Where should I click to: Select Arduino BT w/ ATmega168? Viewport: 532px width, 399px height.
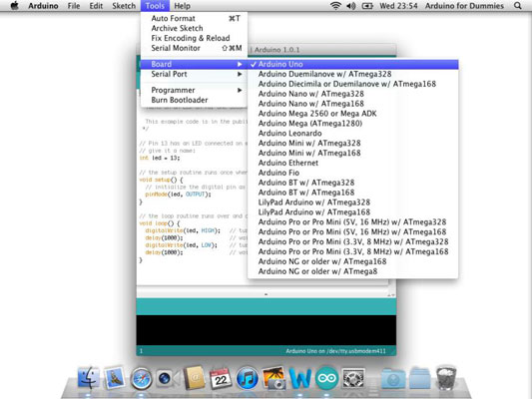pyautogui.click(x=353, y=193)
